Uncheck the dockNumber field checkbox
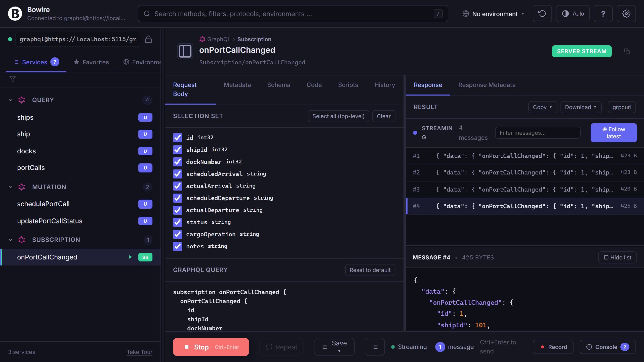Screen dimensions: 644x362 [177, 162]
